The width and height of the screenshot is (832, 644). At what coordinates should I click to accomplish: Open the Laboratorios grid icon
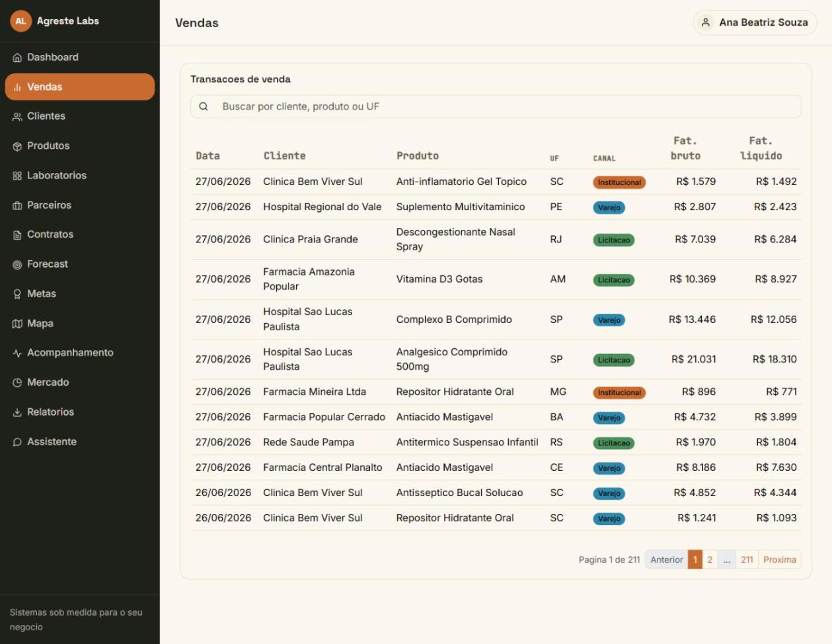coord(17,176)
